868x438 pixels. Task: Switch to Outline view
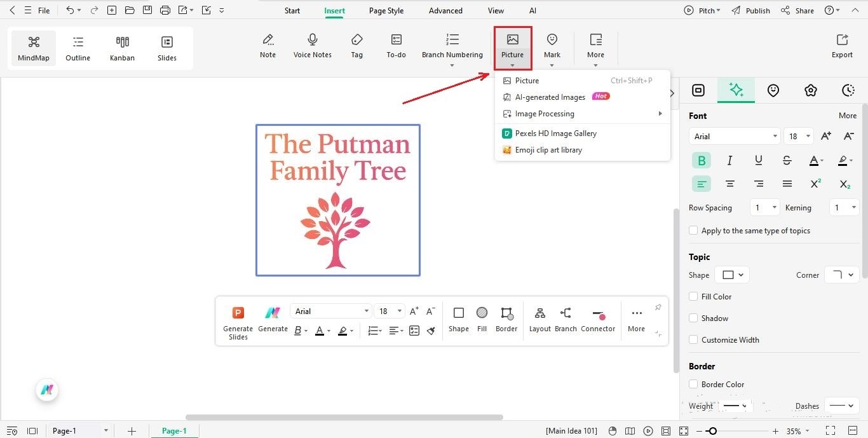[x=78, y=48]
